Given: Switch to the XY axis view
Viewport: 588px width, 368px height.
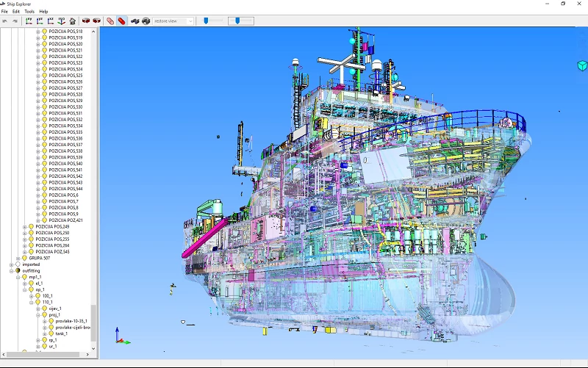Looking at the screenshot, I should 29,21.
